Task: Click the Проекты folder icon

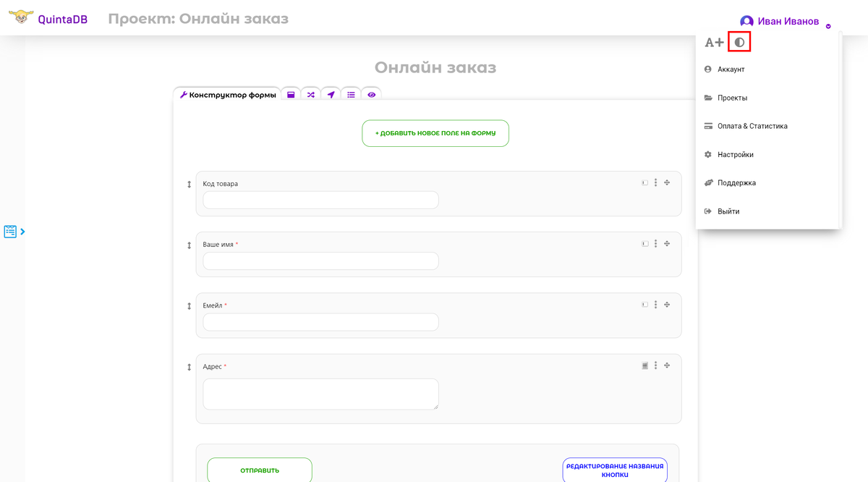Action: [708, 98]
